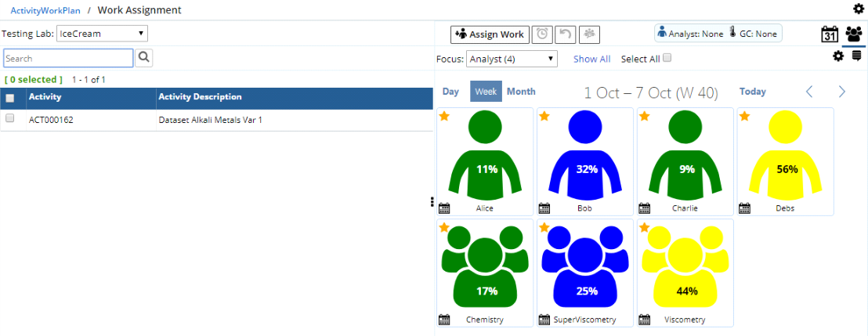Open Alice's small calendar icon
The width and height of the screenshot is (868, 336).
(x=444, y=208)
